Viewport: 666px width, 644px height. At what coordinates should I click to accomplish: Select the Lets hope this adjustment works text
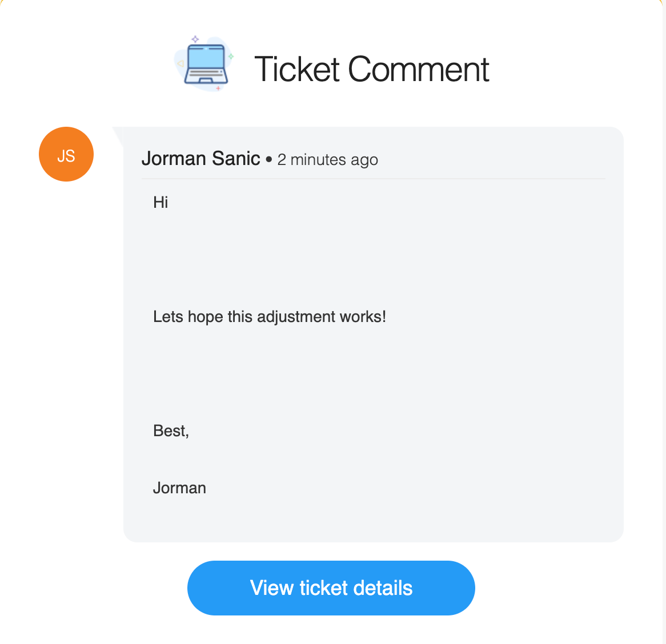tap(269, 317)
